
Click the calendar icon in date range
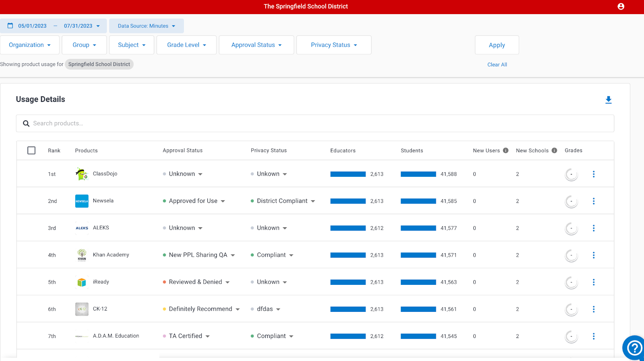[10, 25]
